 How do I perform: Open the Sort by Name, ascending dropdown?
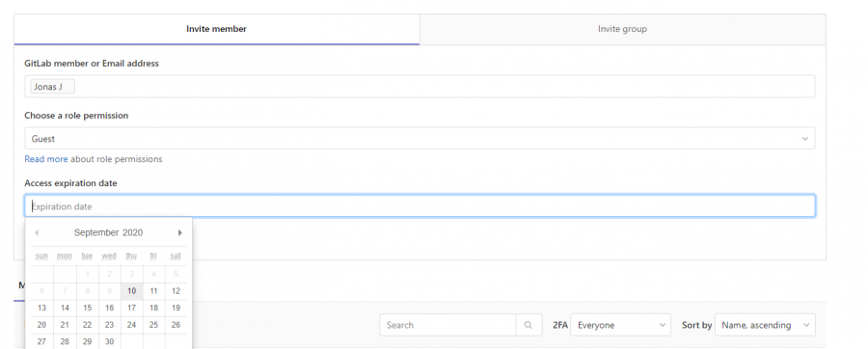click(x=765, y=325)
